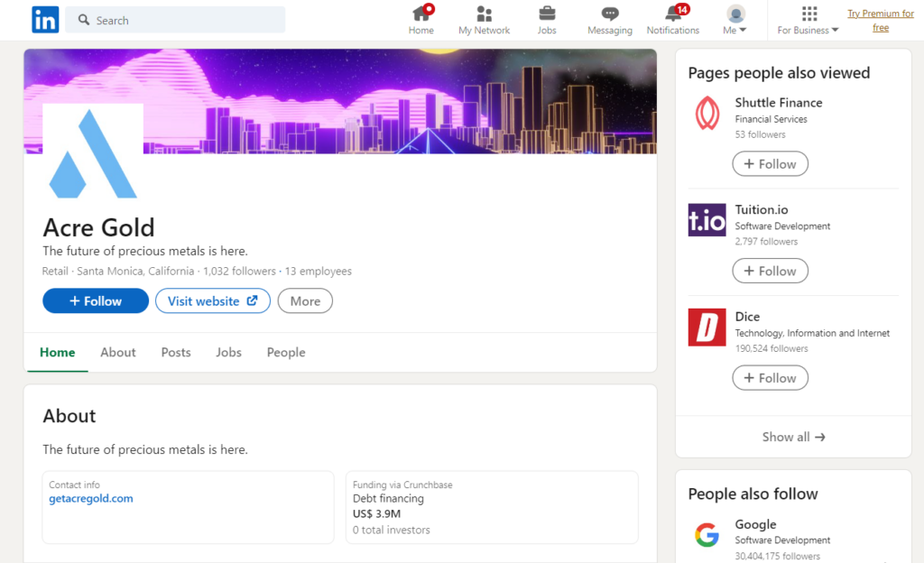Click the US$ 3.9M funding amount

pos(376,513)
